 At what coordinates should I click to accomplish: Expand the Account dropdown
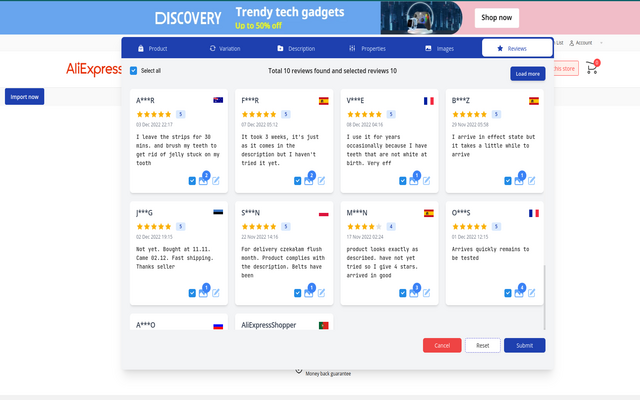[583, 43]
